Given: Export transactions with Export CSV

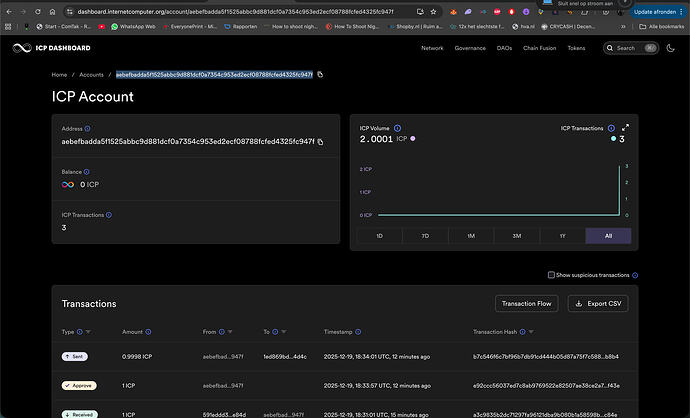Looking at the screenshot, I should [x=598, y=304].
